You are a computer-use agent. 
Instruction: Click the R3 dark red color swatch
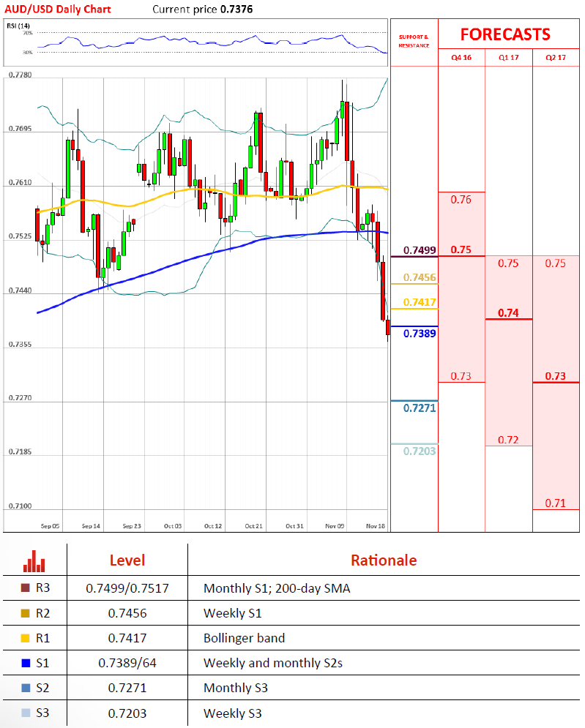(26, 588)
